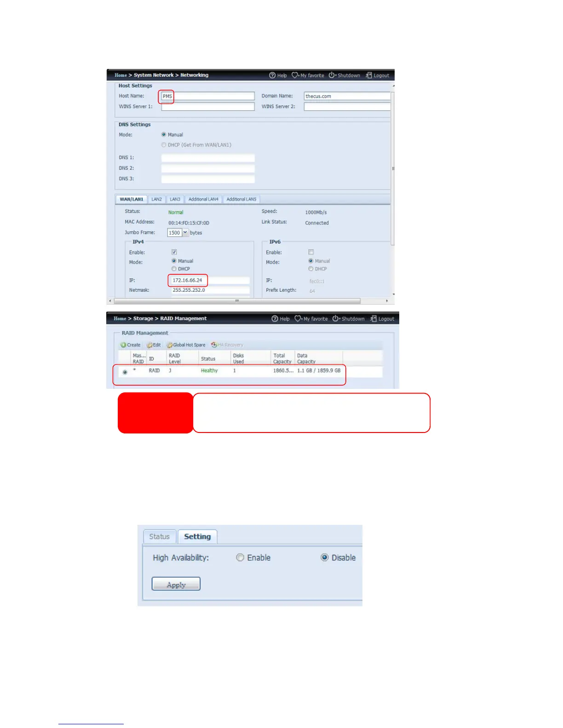This screenshot has width=563, height=728.
Task: Click the Host Name field containing PMS
Action: tap(208, 96)
